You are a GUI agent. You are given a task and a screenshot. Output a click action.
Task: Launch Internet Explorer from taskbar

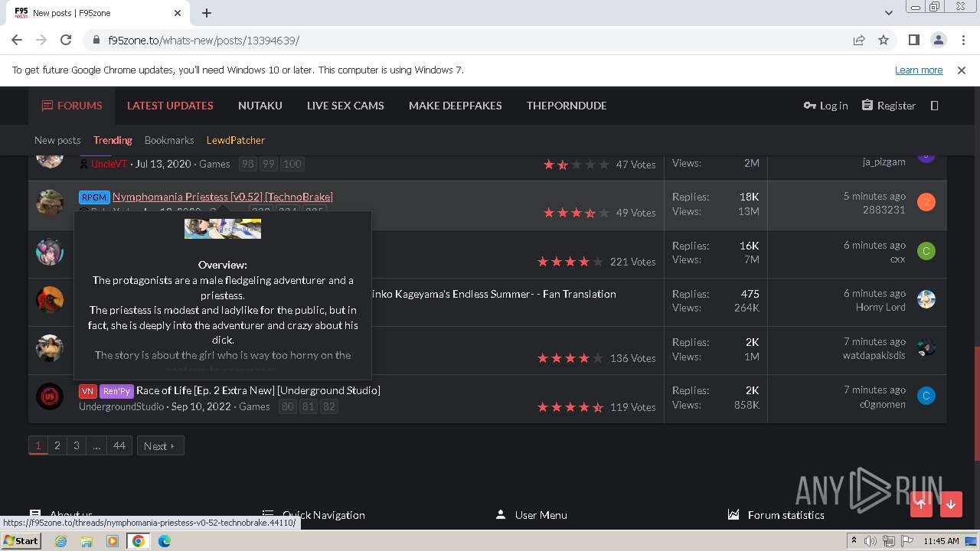(x=61, y=541)
